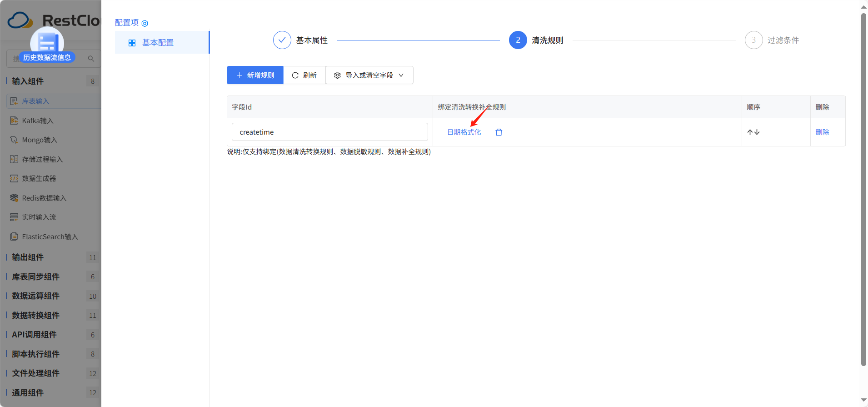Click the Kafka输入 component icon
Image resolution: width=868 pixels, height=407 pixels.
click(x=14, y=121)
